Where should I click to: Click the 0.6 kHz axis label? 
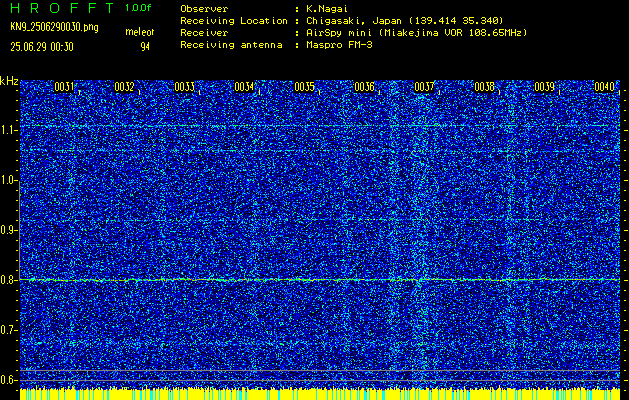click(8, 380)
